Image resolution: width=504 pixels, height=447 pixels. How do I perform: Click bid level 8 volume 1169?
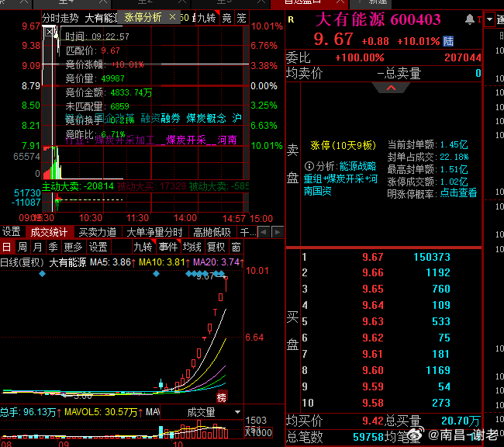[438, 370]
